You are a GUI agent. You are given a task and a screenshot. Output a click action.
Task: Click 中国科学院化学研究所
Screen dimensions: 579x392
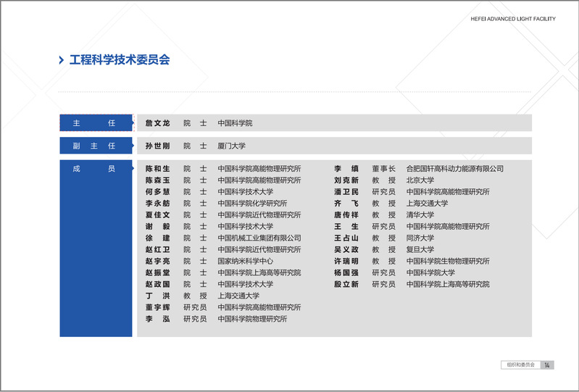pyautogui.click(x=252, y=204)
